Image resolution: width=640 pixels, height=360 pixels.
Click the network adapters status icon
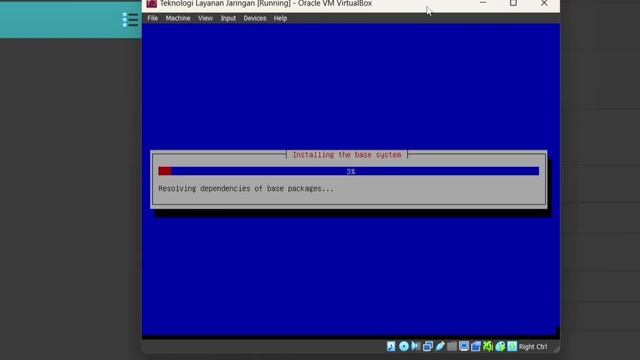pos(428,347)
